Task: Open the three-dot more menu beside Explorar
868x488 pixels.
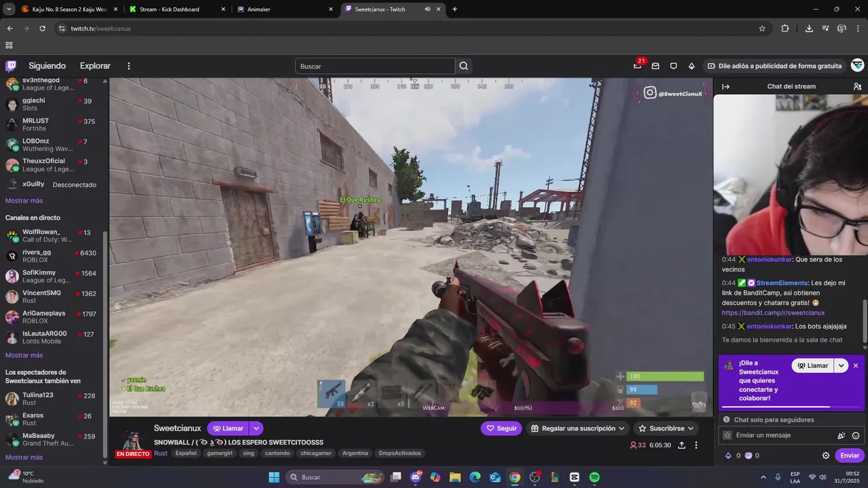Action: click(x=129, y=66)
